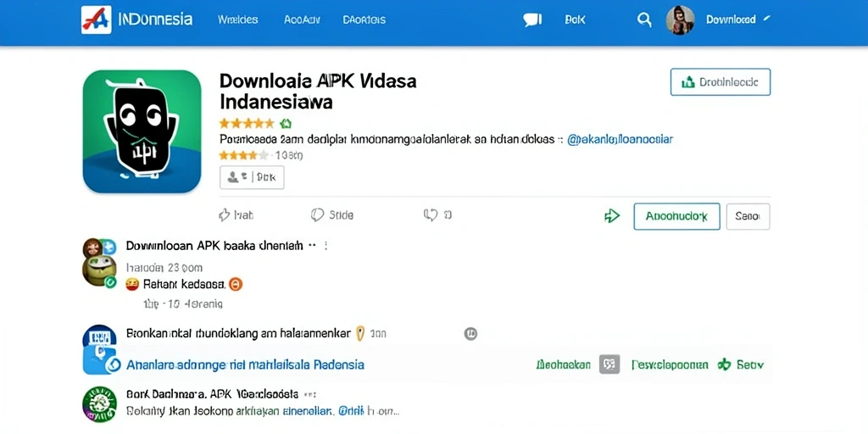Click the Pesvclepoonen green link
This screenshot has width=868, height=434.
pos(670,364)
